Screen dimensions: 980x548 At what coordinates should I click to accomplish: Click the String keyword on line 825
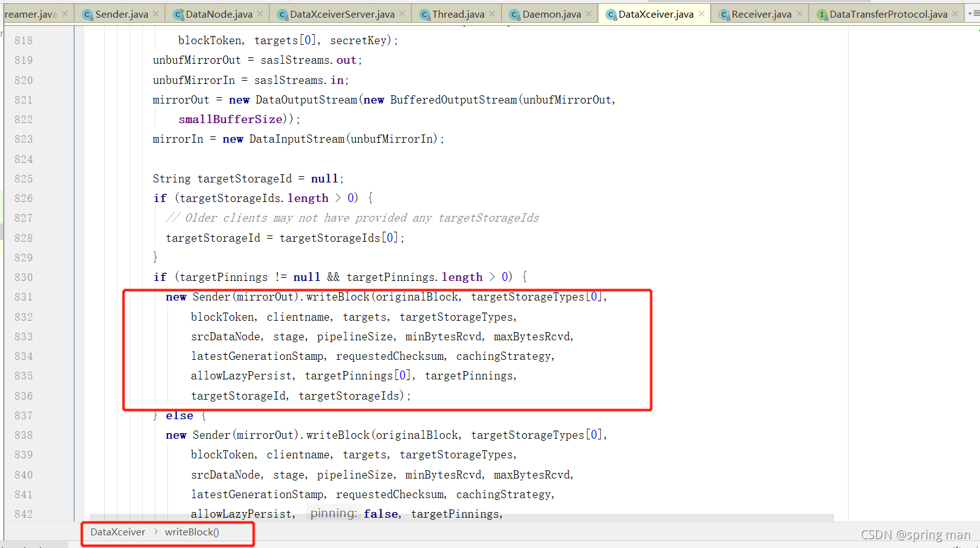(171, 179)
